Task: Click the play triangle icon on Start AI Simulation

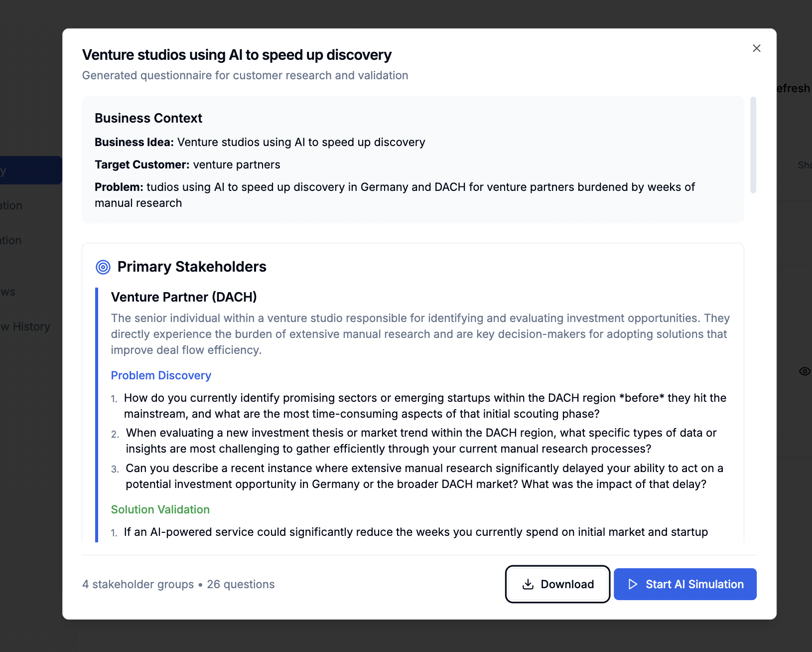Action: [x=633, y=584]
